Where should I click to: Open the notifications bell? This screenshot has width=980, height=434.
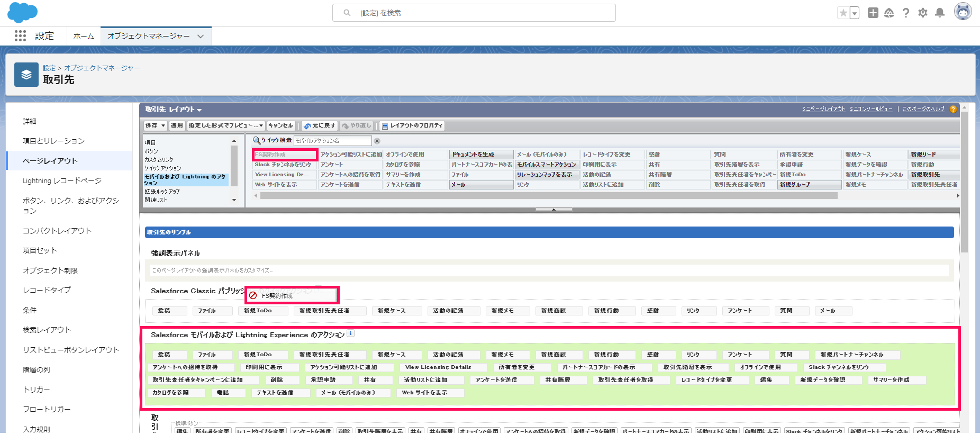point(940,13)
